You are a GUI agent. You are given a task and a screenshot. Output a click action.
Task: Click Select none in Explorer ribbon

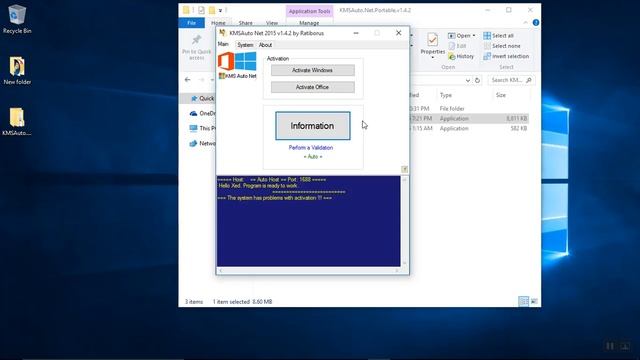(x=502, y=46)
